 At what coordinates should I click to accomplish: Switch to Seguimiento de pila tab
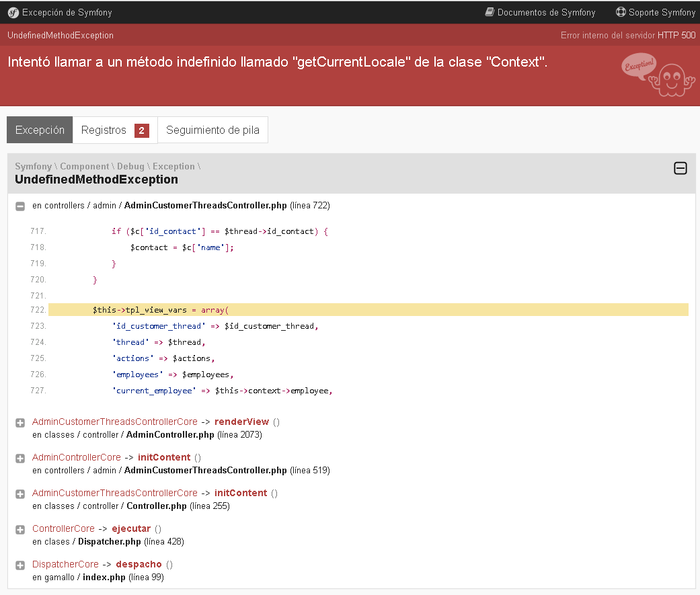pyautogui.click(x=212, y=130)
